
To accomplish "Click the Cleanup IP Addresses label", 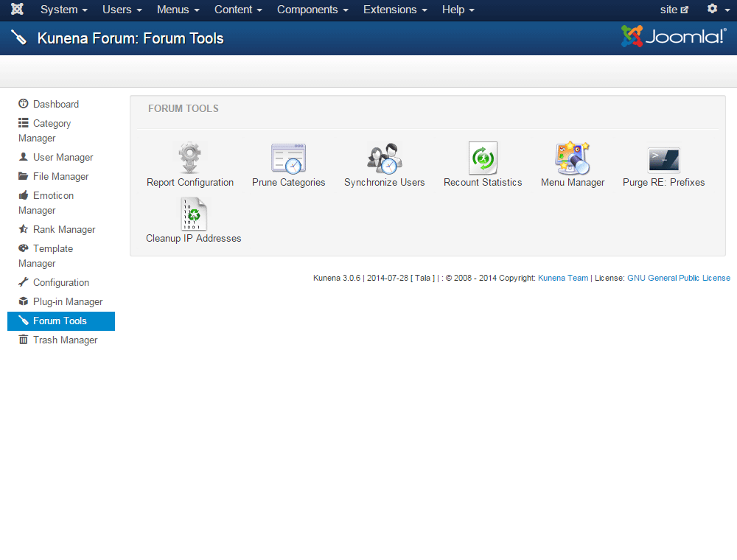I will [194, 238].
